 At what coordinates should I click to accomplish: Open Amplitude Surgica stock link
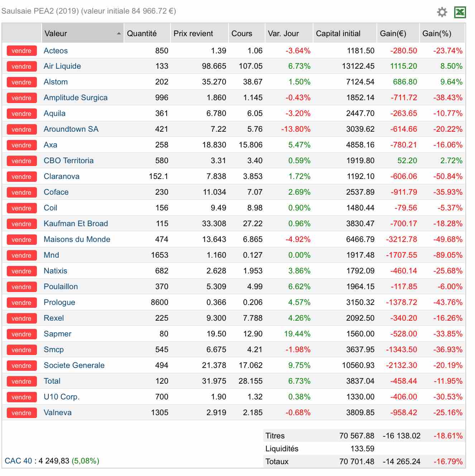(76, 98)
